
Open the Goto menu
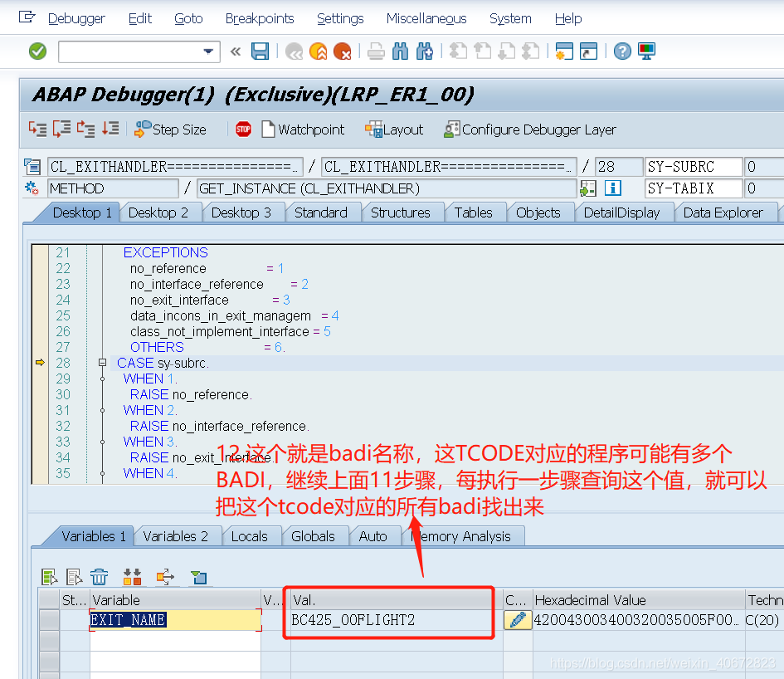pyautogui.click(x=188, y=18)
